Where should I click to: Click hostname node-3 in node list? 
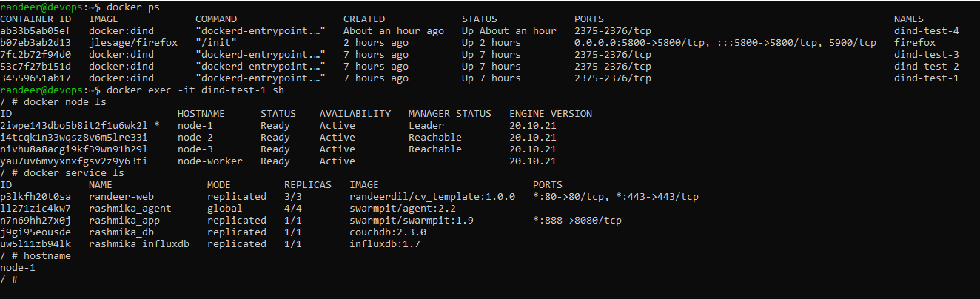pyautogui.click(x=195, y=149)
